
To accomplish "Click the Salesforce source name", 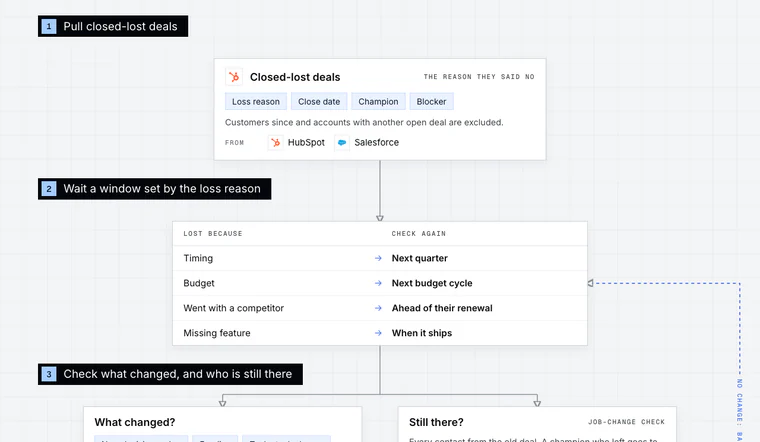I will 377,142.
